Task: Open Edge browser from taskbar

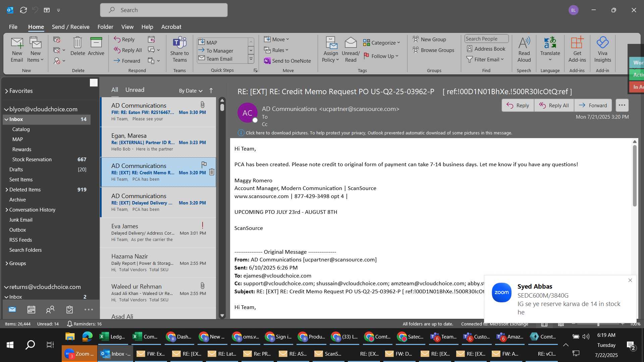Action: pyautogui.click(x=87, y=337)
